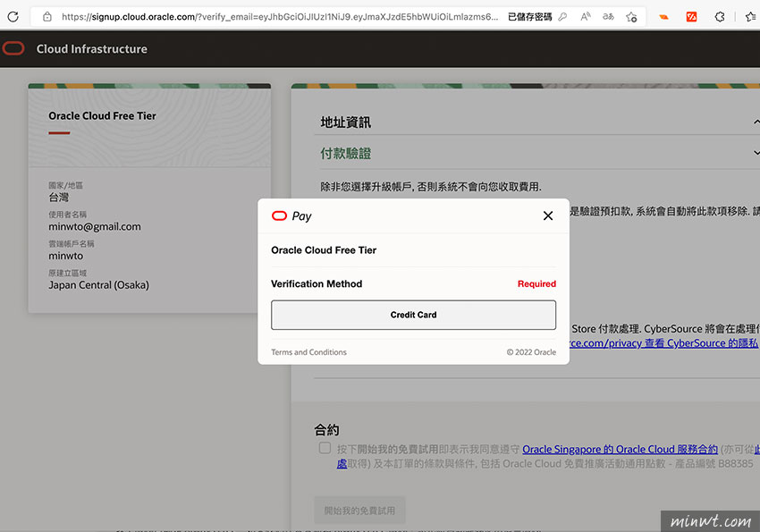Open the orange browser extension icon
This screenshot has height=532, width=760.
pyautogui.click(x=663, y=17)
